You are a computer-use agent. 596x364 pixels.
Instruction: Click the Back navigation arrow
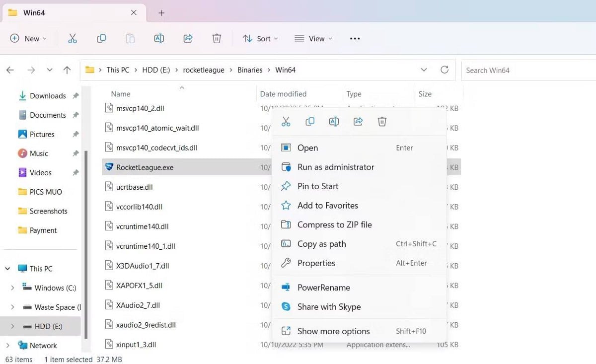tap(10, 71)
